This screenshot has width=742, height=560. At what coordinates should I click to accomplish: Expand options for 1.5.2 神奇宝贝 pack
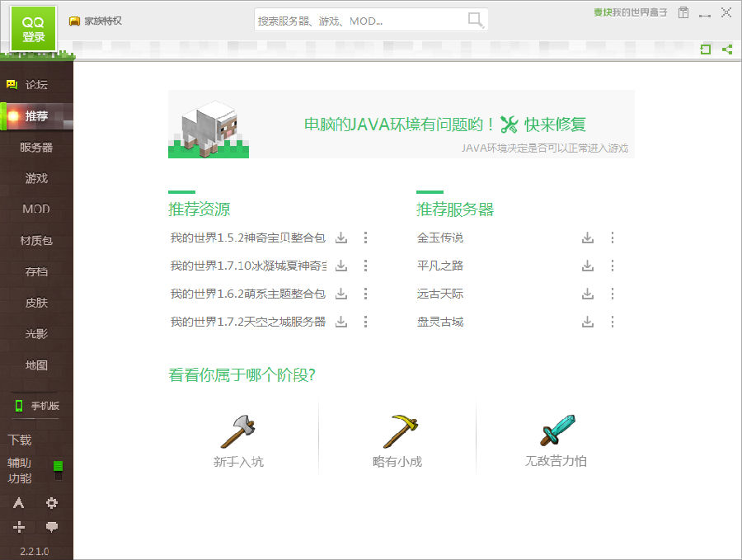pos(365,238)
